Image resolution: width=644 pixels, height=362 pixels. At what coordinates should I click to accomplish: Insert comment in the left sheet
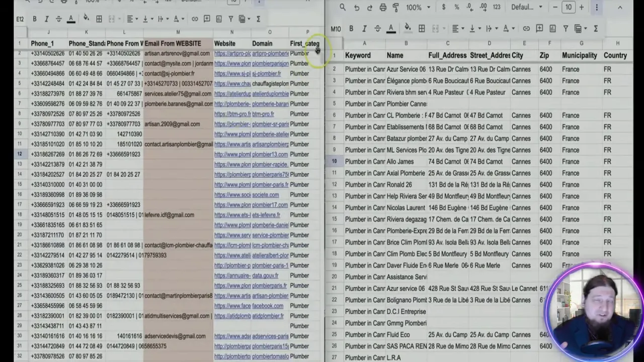tap(207, 19)
